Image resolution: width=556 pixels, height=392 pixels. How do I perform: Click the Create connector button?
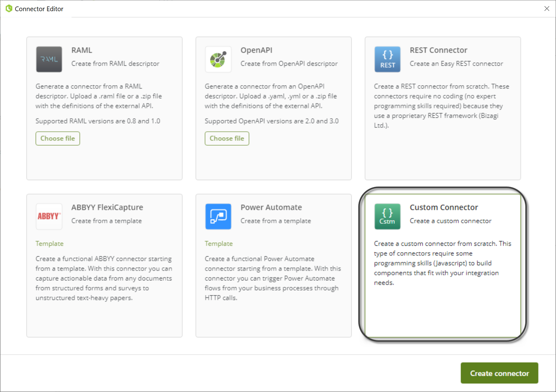click(x=499, y=373)
